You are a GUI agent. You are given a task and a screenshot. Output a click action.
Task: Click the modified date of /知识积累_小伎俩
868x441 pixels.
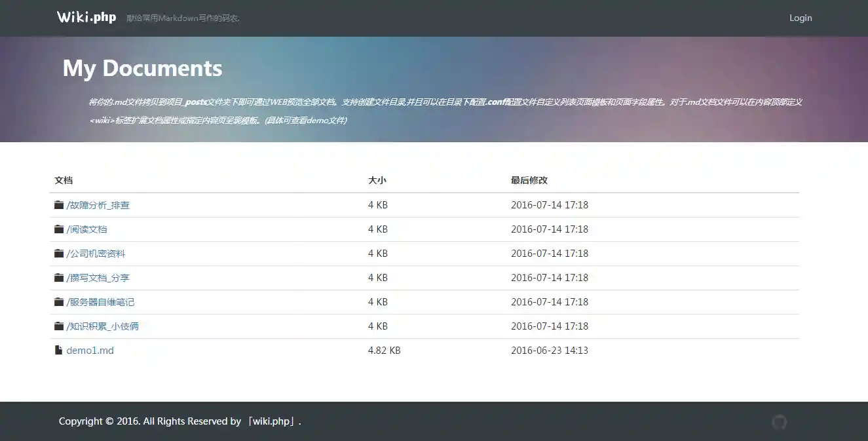[550, 326]
